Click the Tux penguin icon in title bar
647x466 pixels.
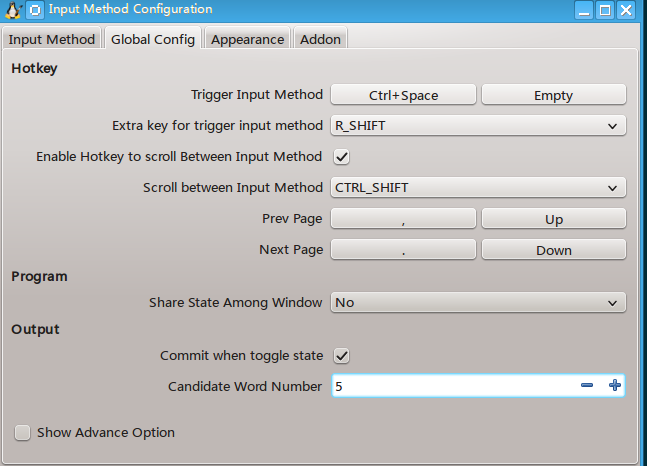pos(13,10)
